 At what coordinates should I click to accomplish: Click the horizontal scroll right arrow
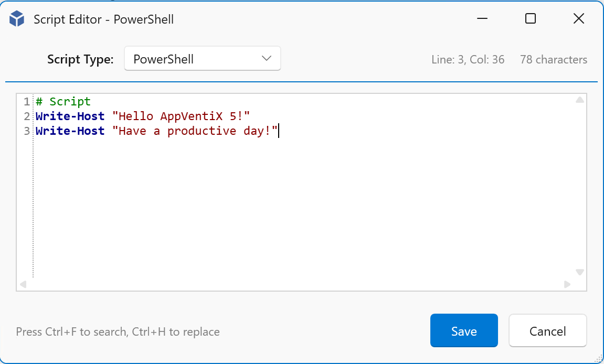(567, 284)
